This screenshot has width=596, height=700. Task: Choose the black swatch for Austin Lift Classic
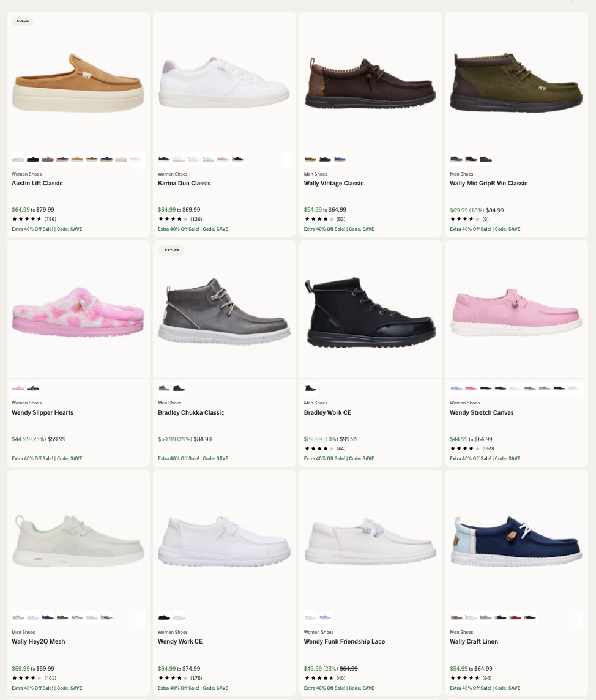[33, 159]
